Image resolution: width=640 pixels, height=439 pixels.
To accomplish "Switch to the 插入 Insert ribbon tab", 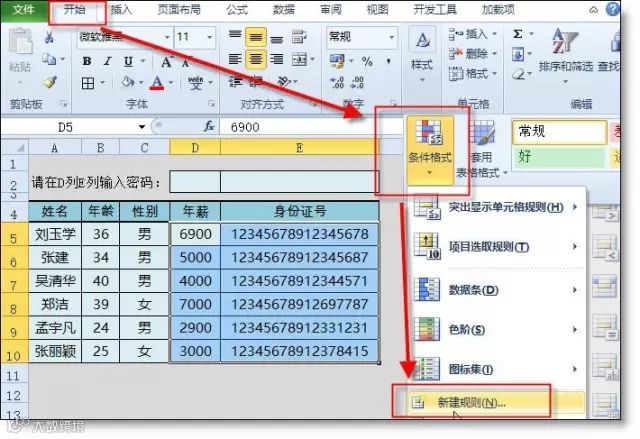I will 122,10.
